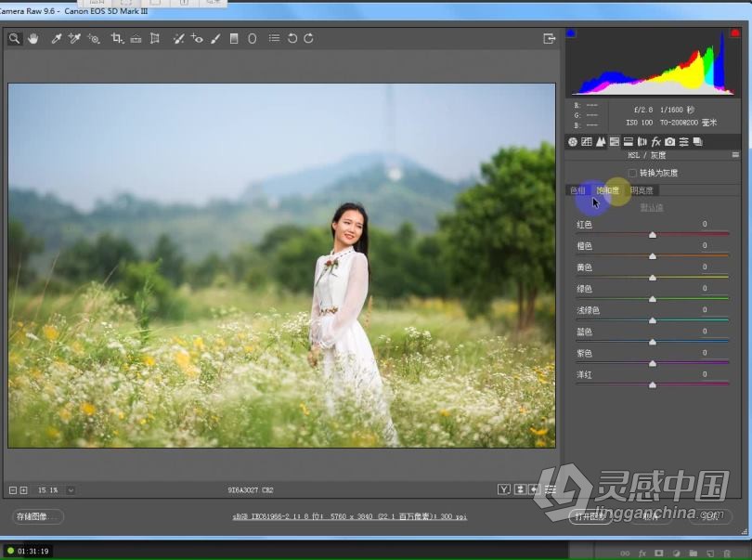Switch to the 饱和度 tab

click(608, 190)
